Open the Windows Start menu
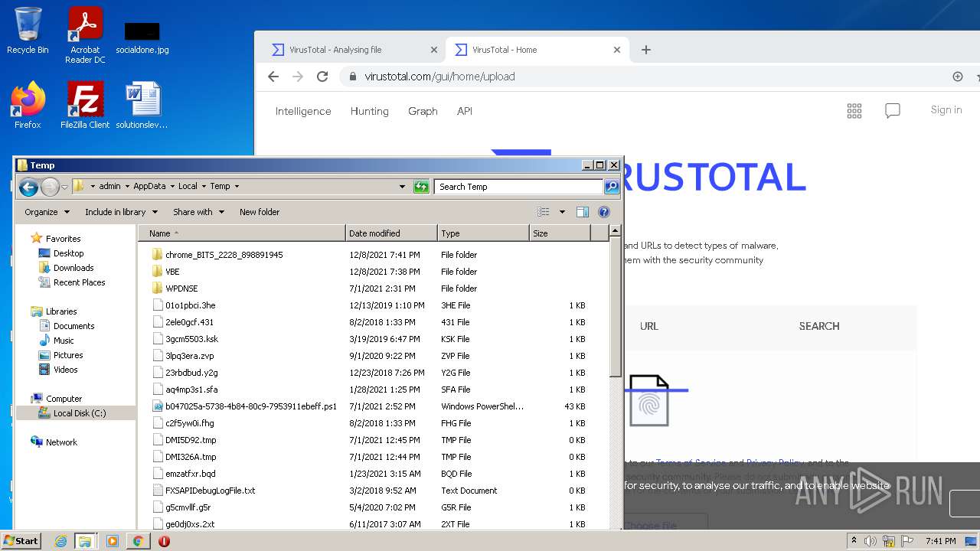Viewport: 980px width, 551px height. [21, 540]
